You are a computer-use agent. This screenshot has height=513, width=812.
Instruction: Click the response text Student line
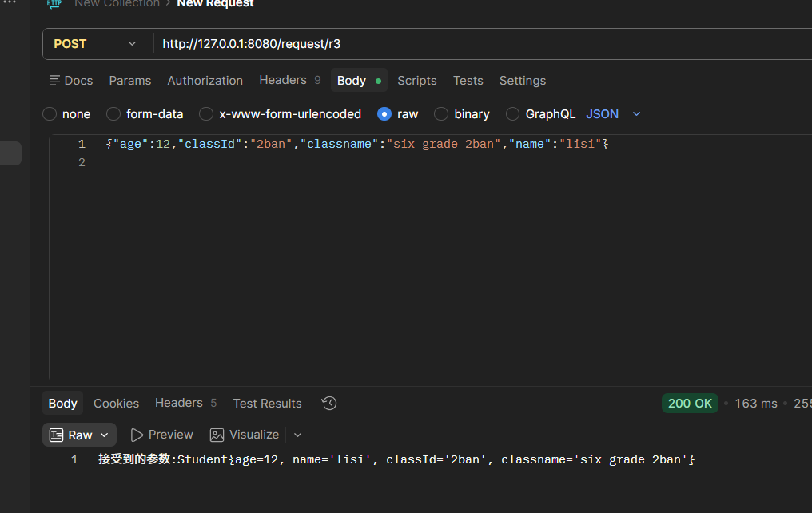[396, 459]
